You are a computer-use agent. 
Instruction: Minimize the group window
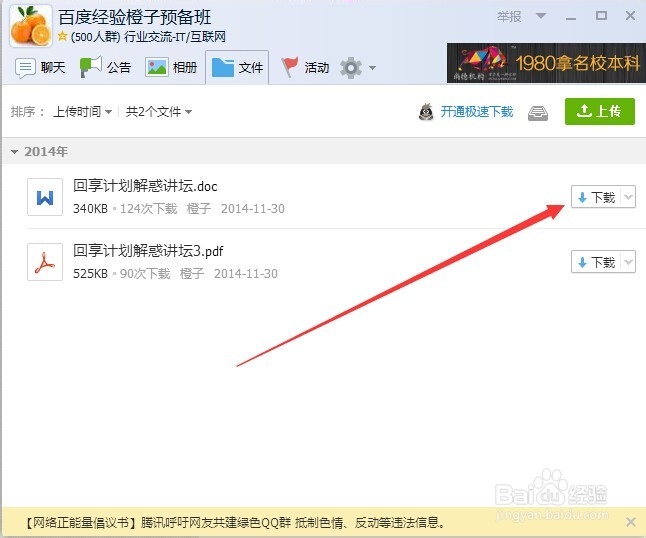pyautogui.click(x=571, y=17)
